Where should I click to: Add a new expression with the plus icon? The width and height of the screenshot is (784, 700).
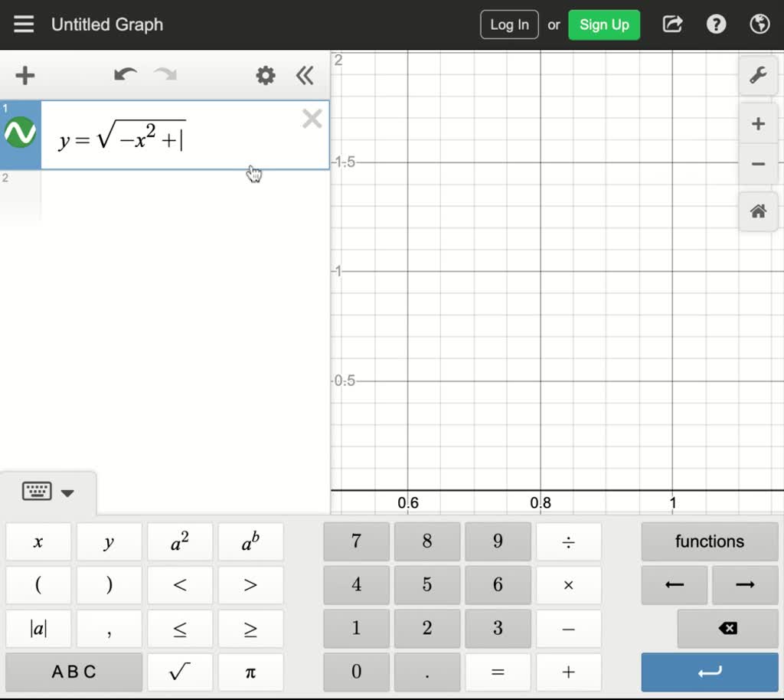pyautogui.click(x=24, y=76)
